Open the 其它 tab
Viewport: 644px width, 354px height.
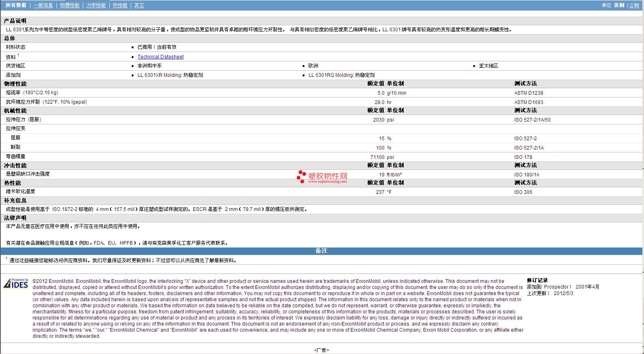point(139,5)
